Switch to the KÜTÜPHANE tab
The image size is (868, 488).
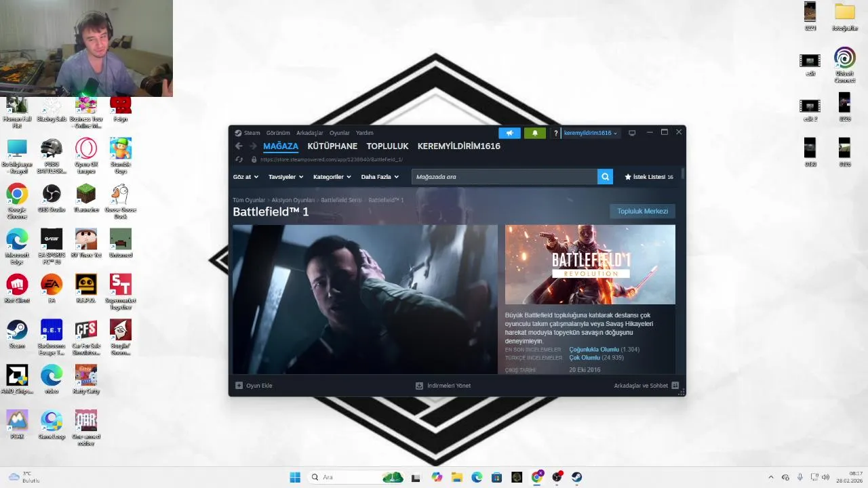pos(332,146)
